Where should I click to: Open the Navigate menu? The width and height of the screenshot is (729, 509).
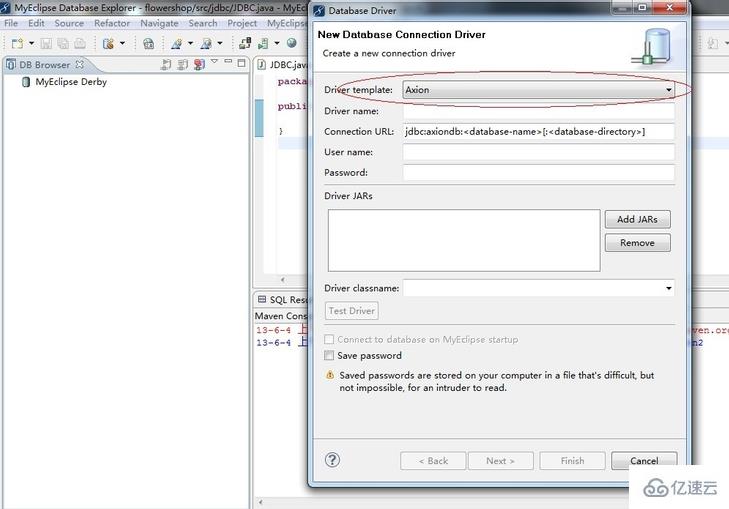tap(159, 23)
